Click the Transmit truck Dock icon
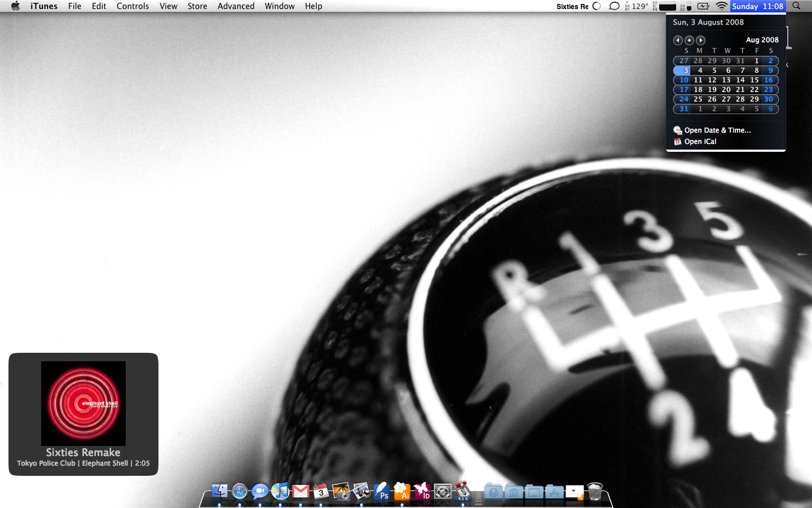Screen dimensions: 812x508 (x=463, y=491)
